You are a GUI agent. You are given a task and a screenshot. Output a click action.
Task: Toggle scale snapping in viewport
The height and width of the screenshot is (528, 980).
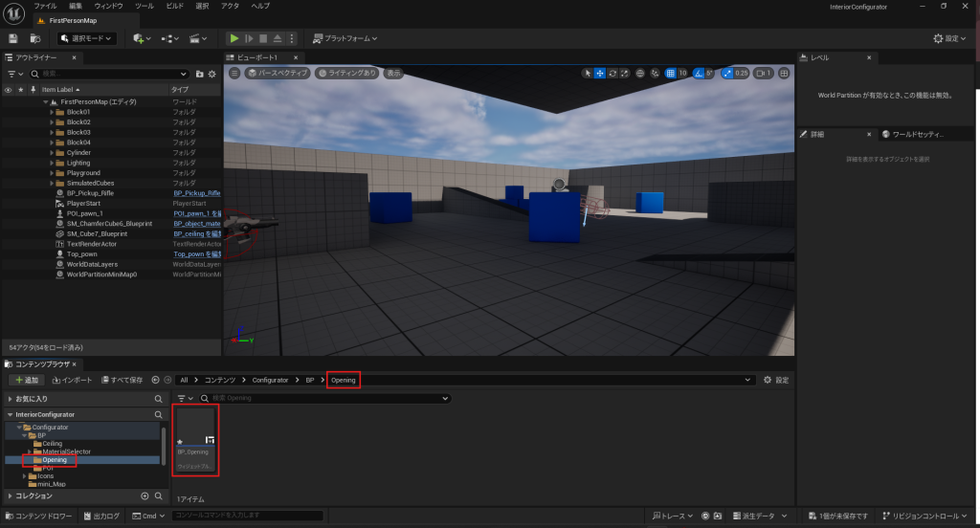pos(727,73)
